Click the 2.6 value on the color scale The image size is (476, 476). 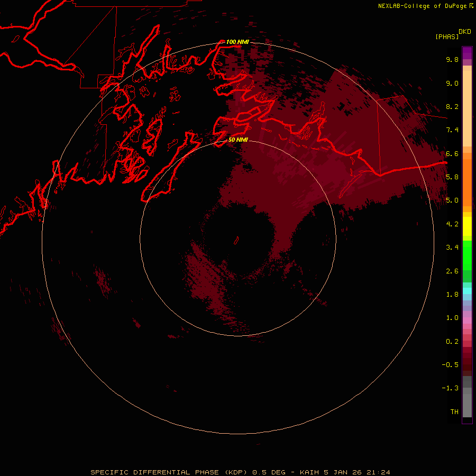coord(452,271)
